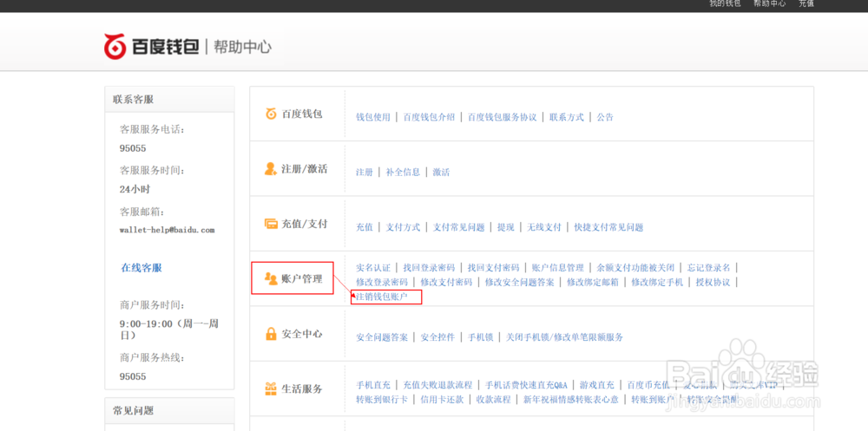Open the 修改绑定手机 link
The width and height of the screenshot is (868, 431).
(x=658, y=282)
